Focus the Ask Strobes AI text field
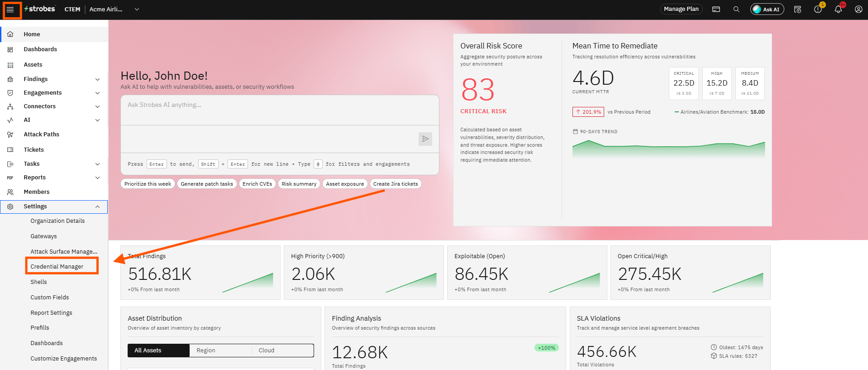This screenshot has height=370, width=868. (280, 110)
